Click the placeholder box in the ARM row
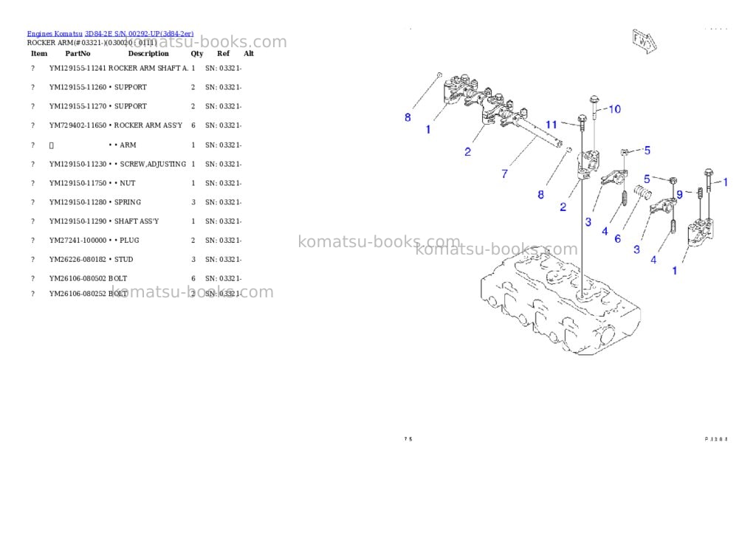The height and width of the screenshot is (535, 756). pyautogui.click(x=52, y=145)
